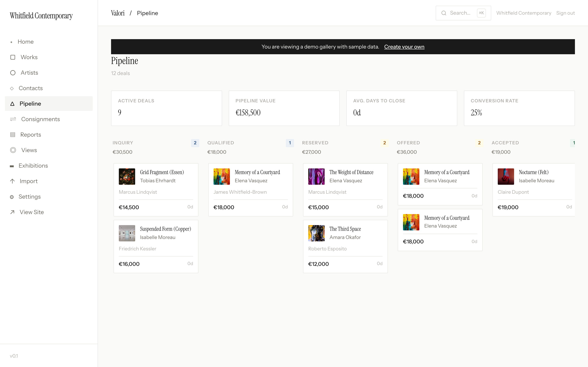Click the Create your own link
Screen dimensions: 588x367
click(x=404, y=47)
